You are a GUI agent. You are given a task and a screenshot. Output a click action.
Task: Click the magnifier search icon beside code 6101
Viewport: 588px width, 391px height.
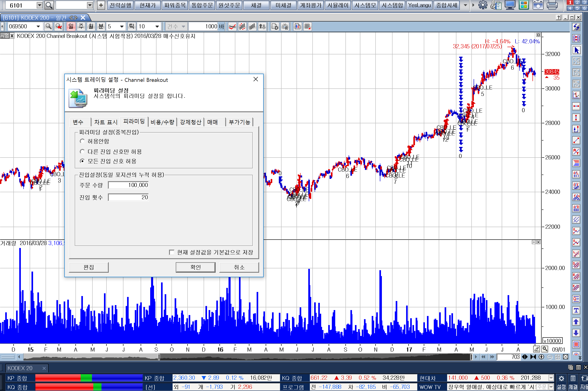tap(49, 5)
